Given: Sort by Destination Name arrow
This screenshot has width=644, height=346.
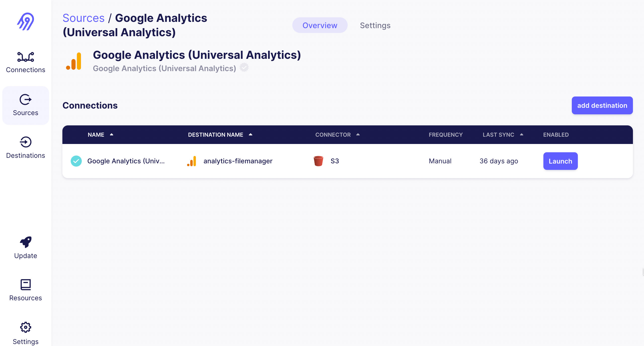Looking at the screenshot, I should tap(251, 135).
